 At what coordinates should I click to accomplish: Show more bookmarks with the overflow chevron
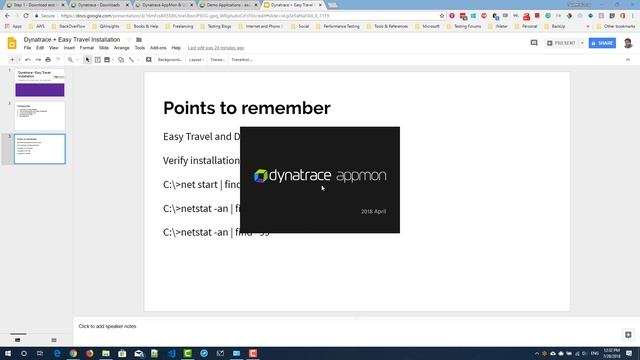[588, 26]
